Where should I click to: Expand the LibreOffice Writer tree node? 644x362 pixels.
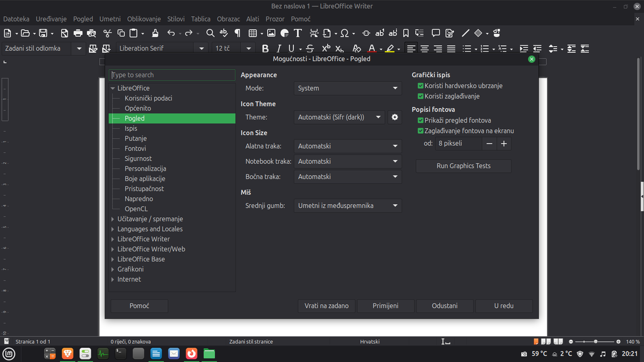point(113,239)
